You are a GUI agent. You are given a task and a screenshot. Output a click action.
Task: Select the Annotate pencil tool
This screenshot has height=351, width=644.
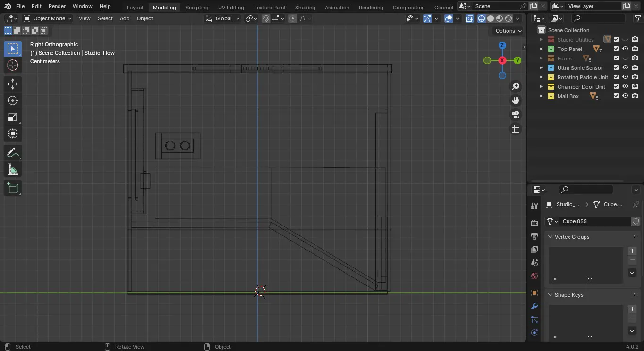click(x=13, y=152)
